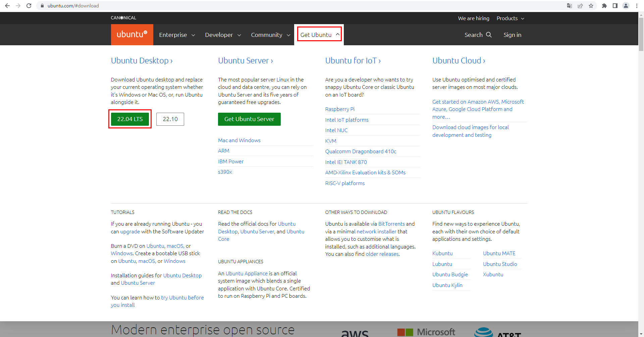Click the browser back arrow
This screenshot has width=644, height=337.
click(x=7, y=6)
